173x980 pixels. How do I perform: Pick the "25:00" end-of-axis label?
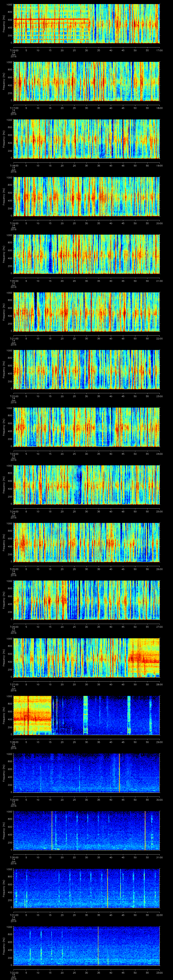tap(159, 511)
